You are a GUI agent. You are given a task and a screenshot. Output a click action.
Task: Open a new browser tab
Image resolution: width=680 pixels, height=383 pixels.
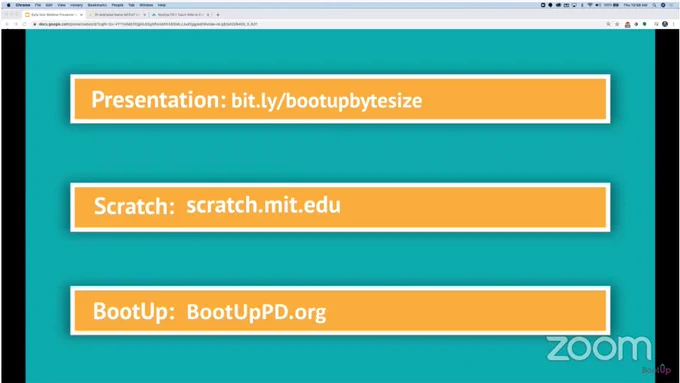[218, 15]
